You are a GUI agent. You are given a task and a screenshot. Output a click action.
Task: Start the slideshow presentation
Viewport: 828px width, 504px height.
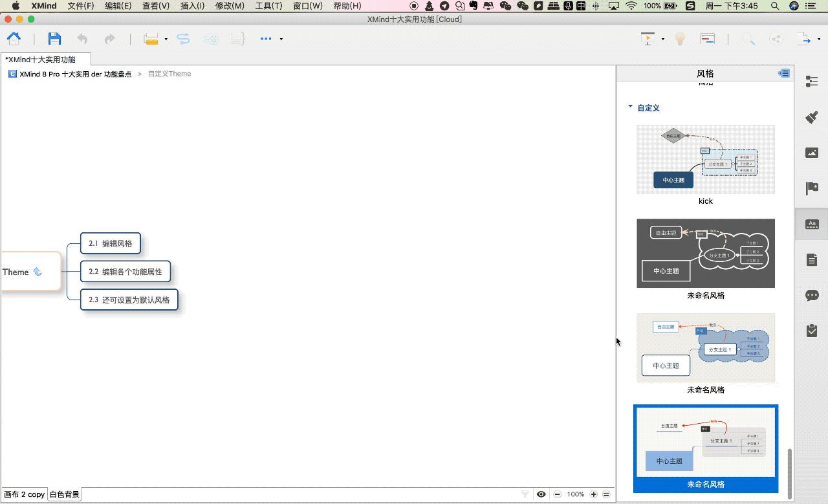coord(648,38)
